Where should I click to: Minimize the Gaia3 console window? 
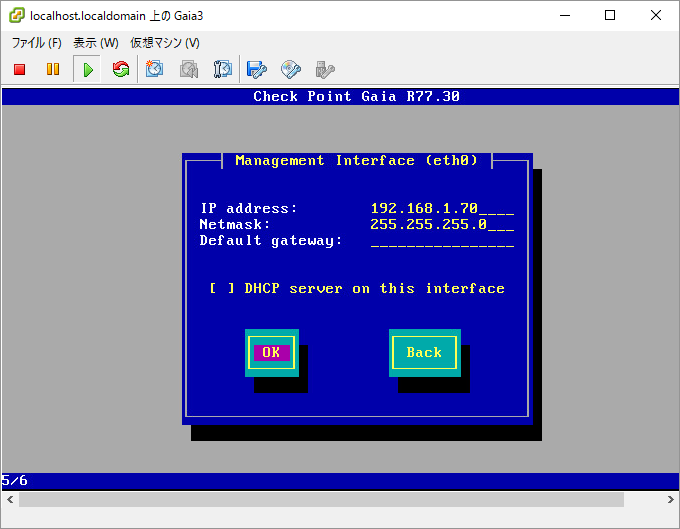click(565, 16)
